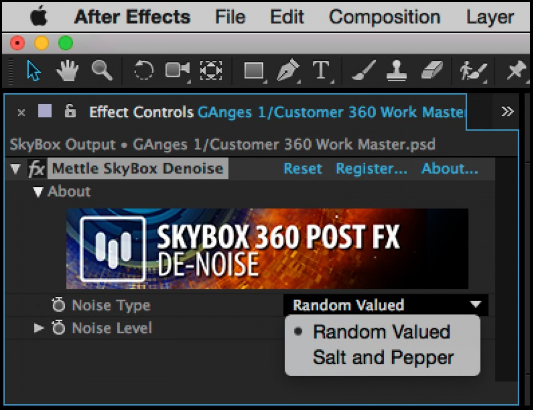Screen dimensions: 533x410
Task: Select the Clone Stamp tool
Action: (397, 70)
